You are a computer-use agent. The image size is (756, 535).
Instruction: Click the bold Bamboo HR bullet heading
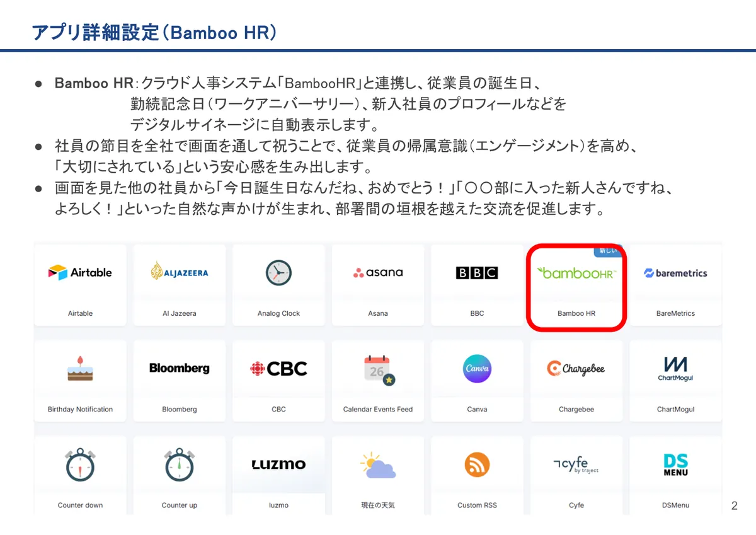pos(93,84)
